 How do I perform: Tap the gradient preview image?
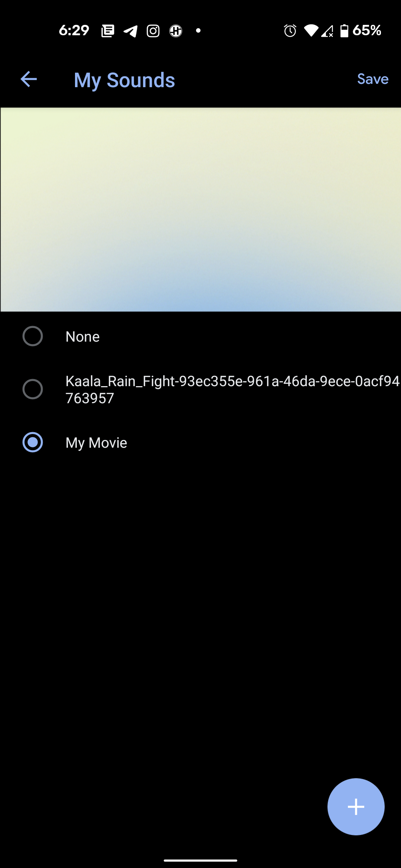coord(200,210)
